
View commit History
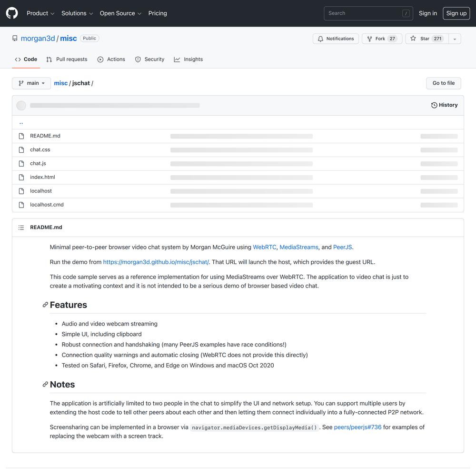point(444,105)
